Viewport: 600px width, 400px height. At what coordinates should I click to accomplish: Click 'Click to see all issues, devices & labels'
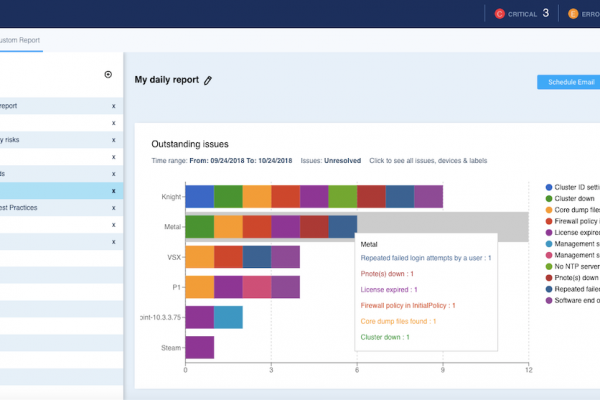tap(428, 161)
